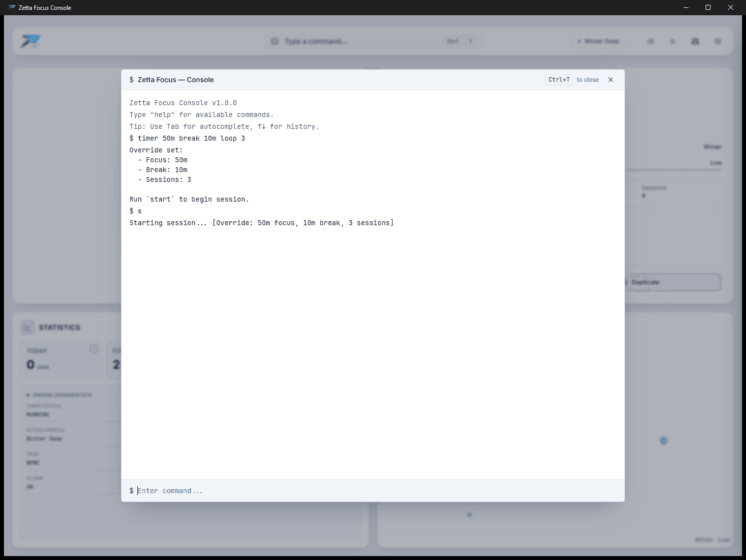Click 'Zetta Focus Console v1.0.0' banner line
746x560 pixels.
(x=183, y=103)
